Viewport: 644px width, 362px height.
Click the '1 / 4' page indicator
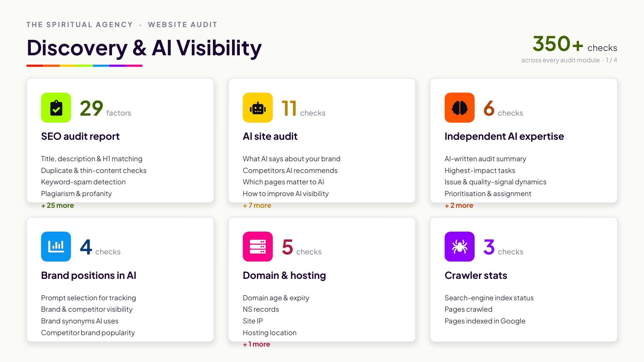click(611, 60)
